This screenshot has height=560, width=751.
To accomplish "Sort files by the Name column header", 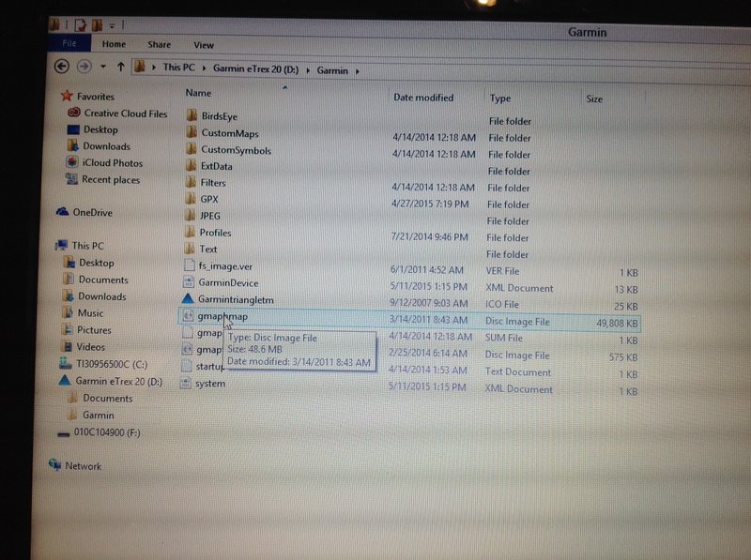I will (x=198, y=93).
